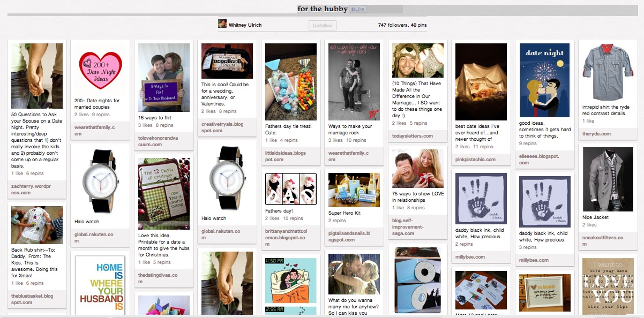
Task: Open the 200+ Date Night Ideas heart pin
Action: pyautogui.click(x=100, y=69)
